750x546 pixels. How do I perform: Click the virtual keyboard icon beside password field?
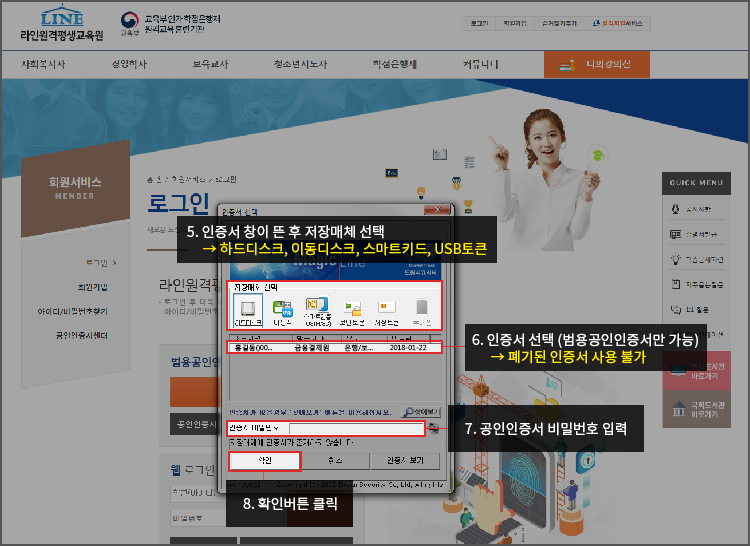432,429
